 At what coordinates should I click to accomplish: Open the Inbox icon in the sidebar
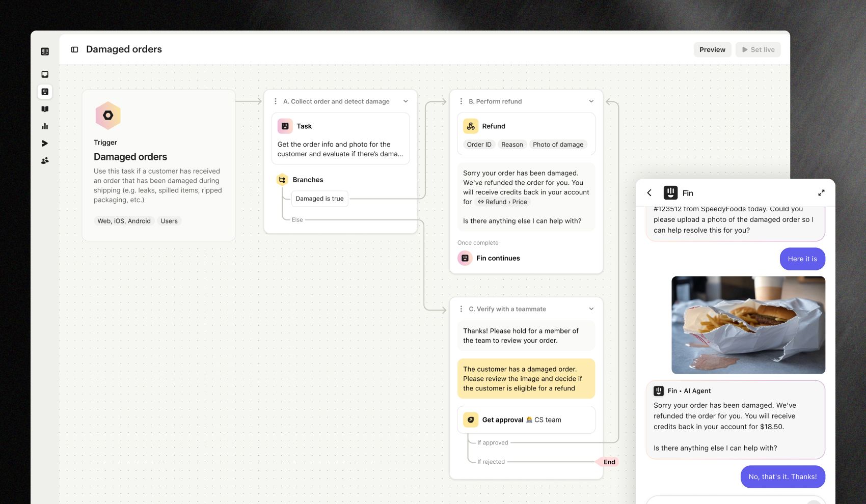pos(45,74)
